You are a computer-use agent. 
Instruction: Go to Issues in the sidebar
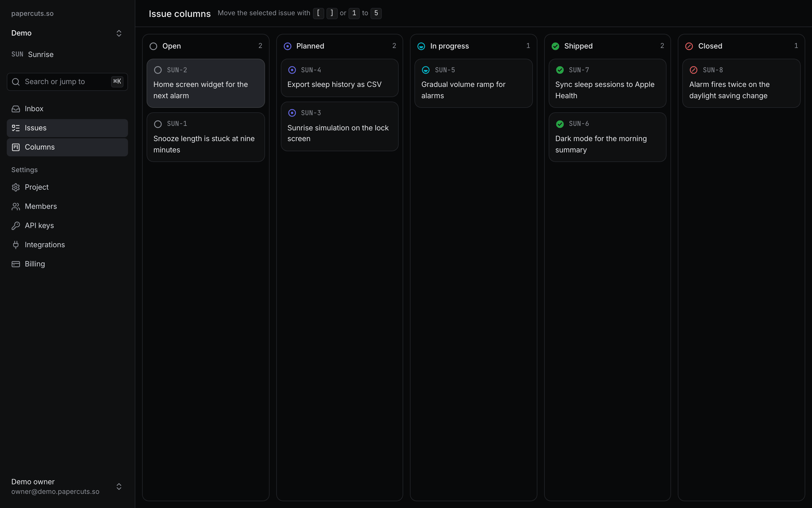tap(67, 128)
